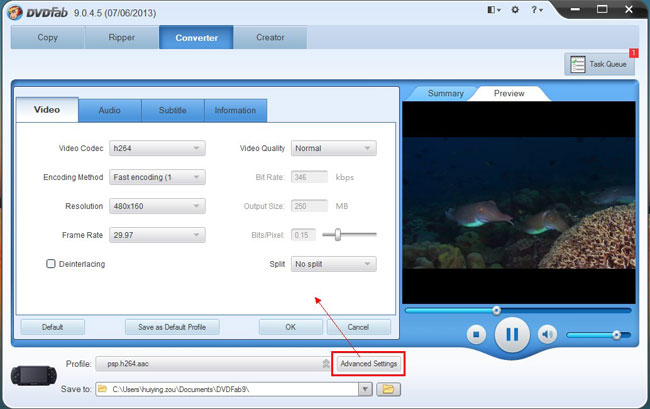This screenshot has height=409, width=650.
Task: Click the red Task Queue count badge
Action: [x=634, y=53]
